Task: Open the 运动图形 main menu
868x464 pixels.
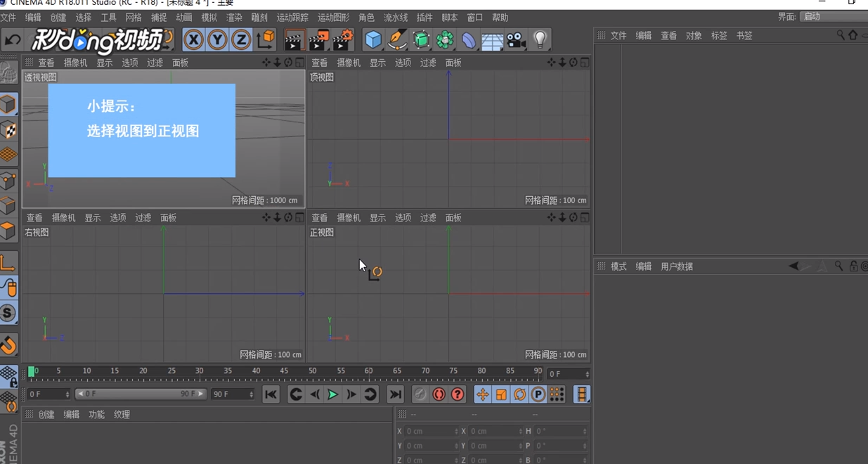Action: [333, 18]
